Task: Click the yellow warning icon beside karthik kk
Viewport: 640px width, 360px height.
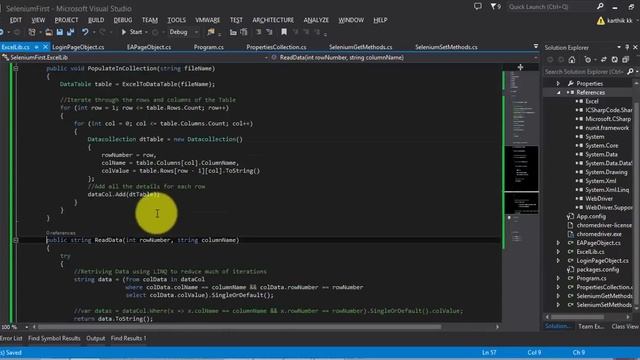Action: [x=600, y=20]
